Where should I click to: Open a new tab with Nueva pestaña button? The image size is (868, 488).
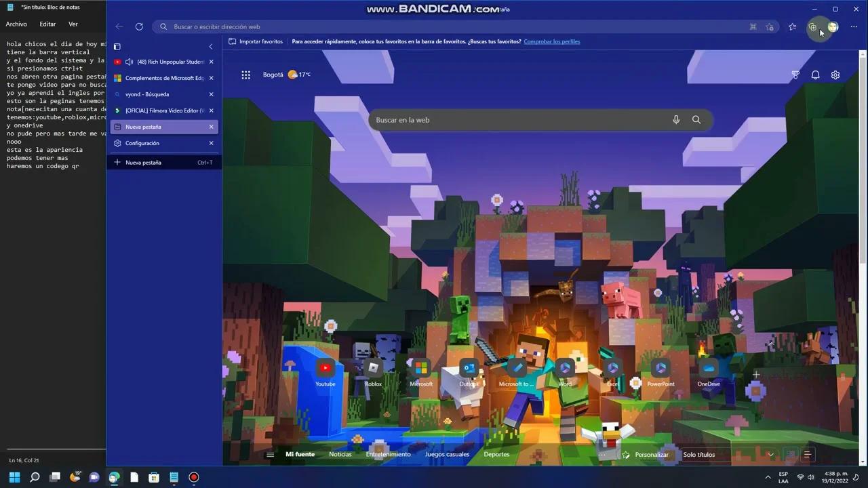pos(164,163)
